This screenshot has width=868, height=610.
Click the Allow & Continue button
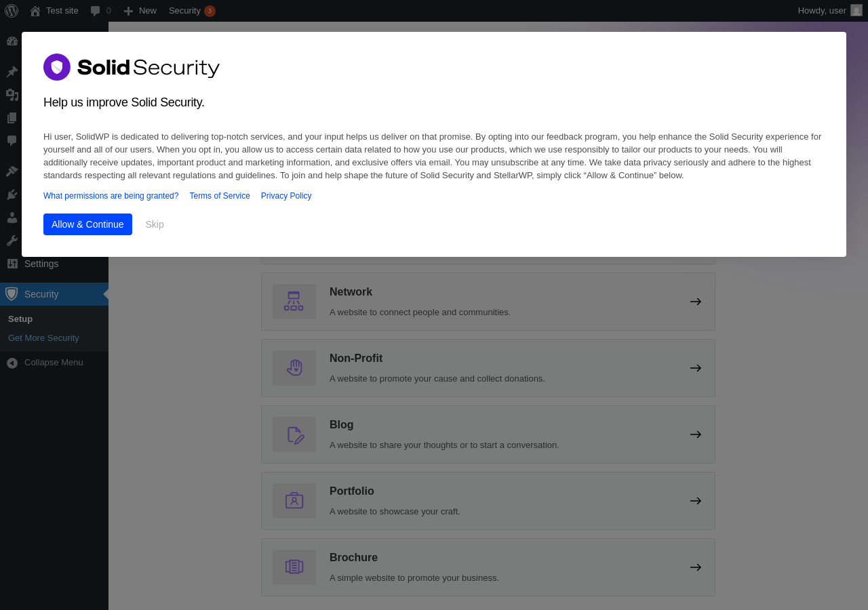(87, 224)
